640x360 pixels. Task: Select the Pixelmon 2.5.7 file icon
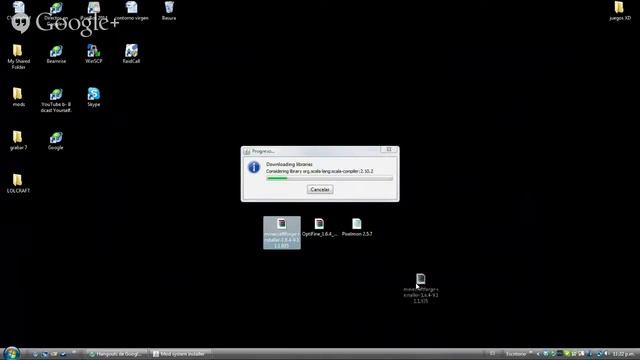357,228
